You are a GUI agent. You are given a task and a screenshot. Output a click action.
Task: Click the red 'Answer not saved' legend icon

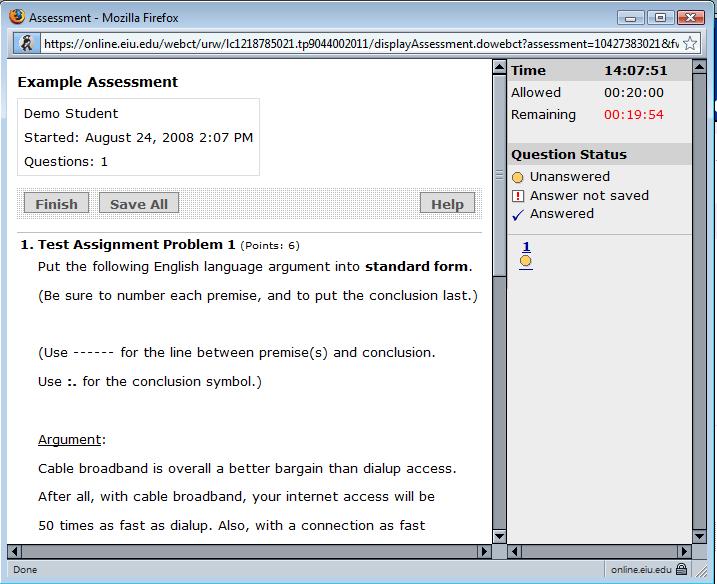(517, 196)
